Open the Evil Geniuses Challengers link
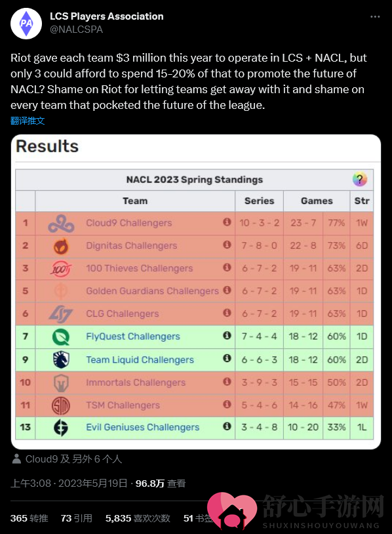The width and height of the screenshot is (392, 534). (x=143, y=427)
